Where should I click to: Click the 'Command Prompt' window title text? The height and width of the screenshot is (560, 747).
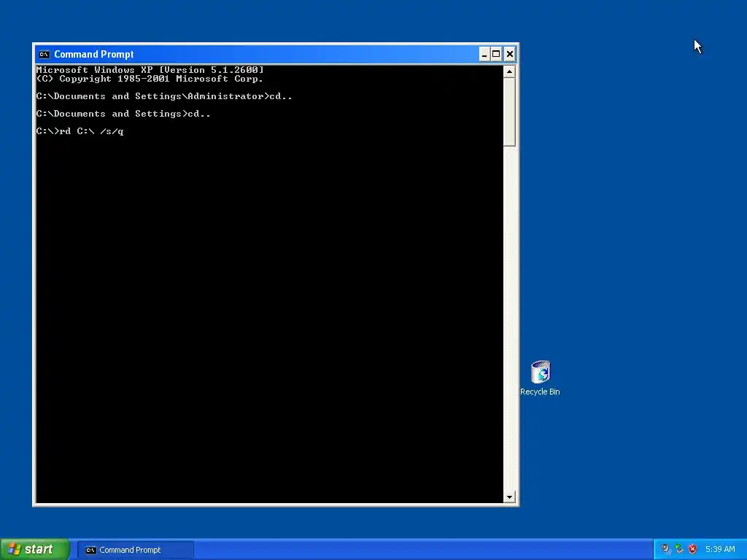pyautogui.click(x=94, y=54)
